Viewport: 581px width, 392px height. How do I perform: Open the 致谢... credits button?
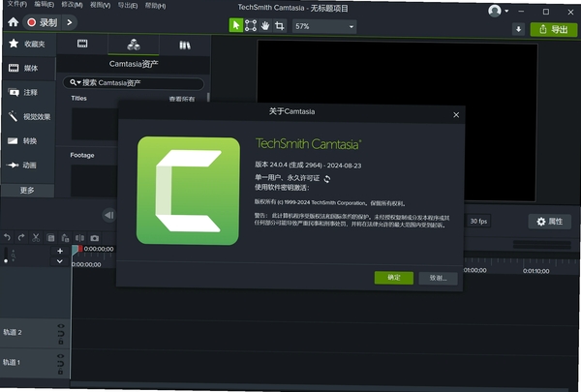[438, 278]
